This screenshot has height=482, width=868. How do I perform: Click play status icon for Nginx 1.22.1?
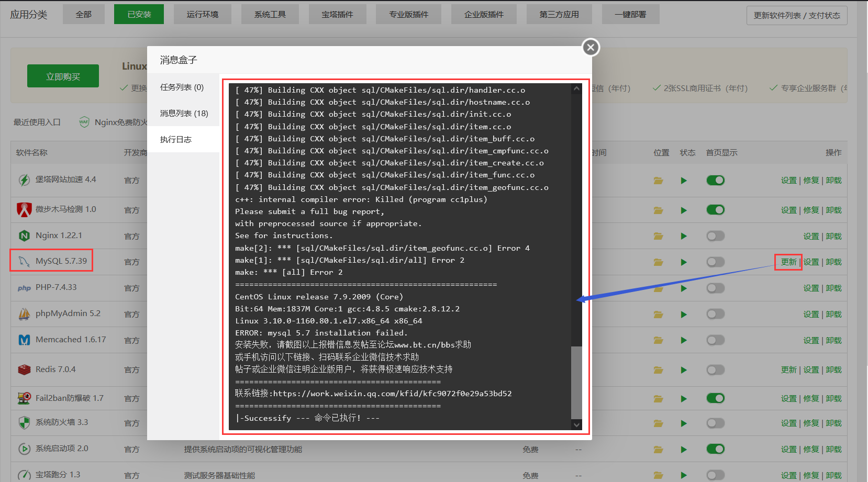coord(684,236)
